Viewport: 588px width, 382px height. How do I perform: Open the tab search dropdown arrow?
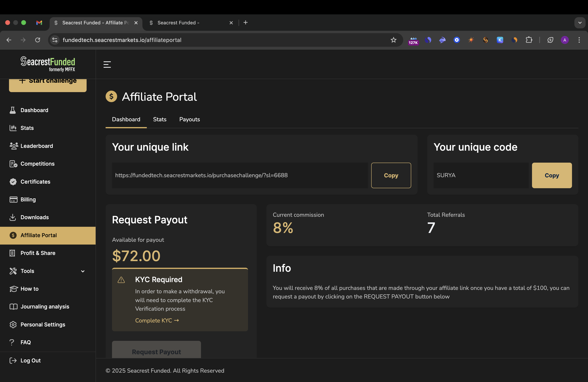click(580, 23)
